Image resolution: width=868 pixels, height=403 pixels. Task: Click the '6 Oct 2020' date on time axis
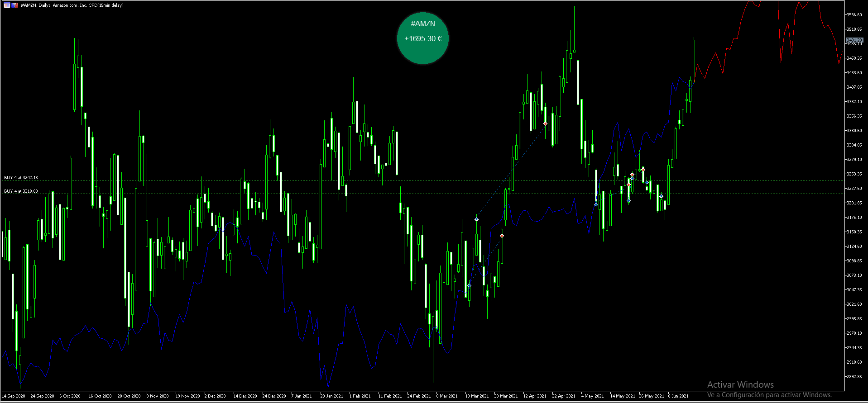[x=70, y=396]
